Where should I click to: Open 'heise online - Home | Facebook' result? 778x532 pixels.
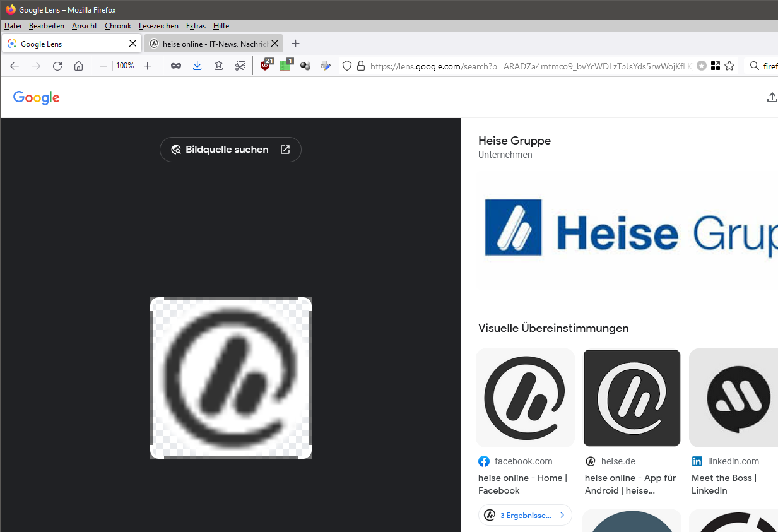click(523, 484)
